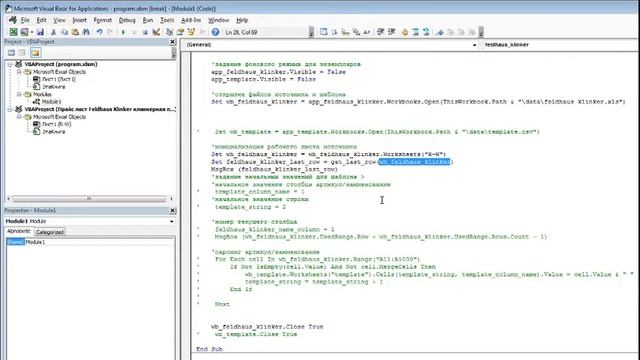The height and width of the screenshot is (360, 640).
Task: Collapse second VBAProject Feldhaus Klinker node
Action: pos(10,109)
